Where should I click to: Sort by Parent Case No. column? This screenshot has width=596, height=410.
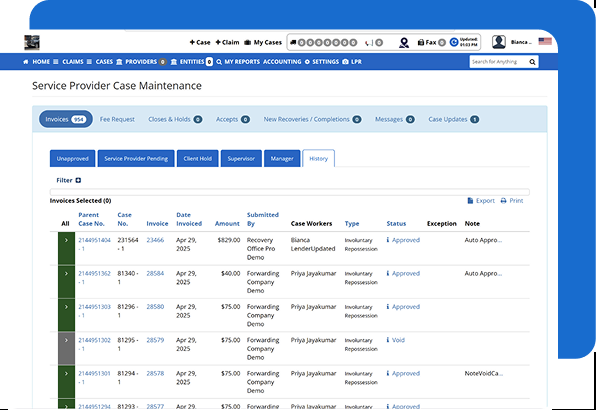pyautogui.click(x=91, y=219)
